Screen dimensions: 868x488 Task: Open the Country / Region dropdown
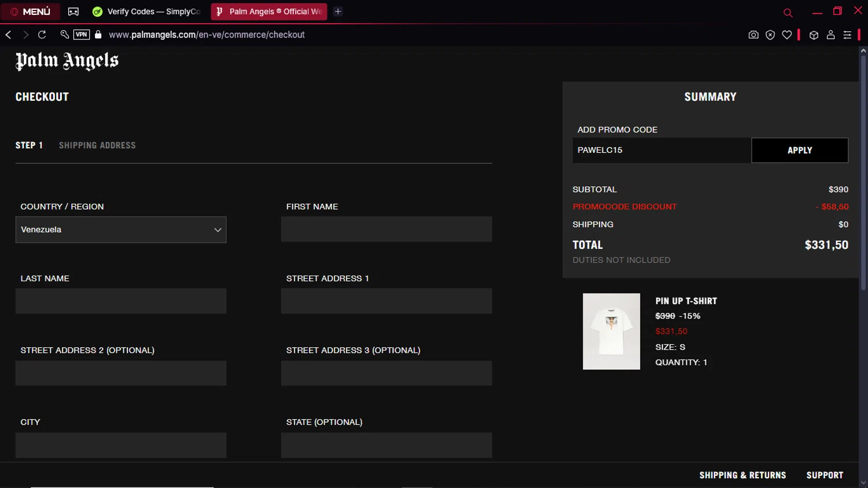[121, 230]
